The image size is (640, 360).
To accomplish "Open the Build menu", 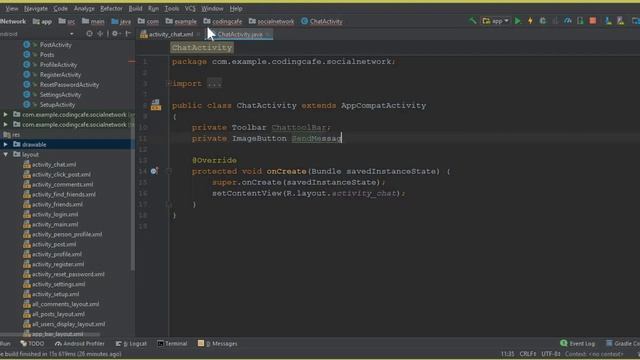I will click(x=135, y=9).
